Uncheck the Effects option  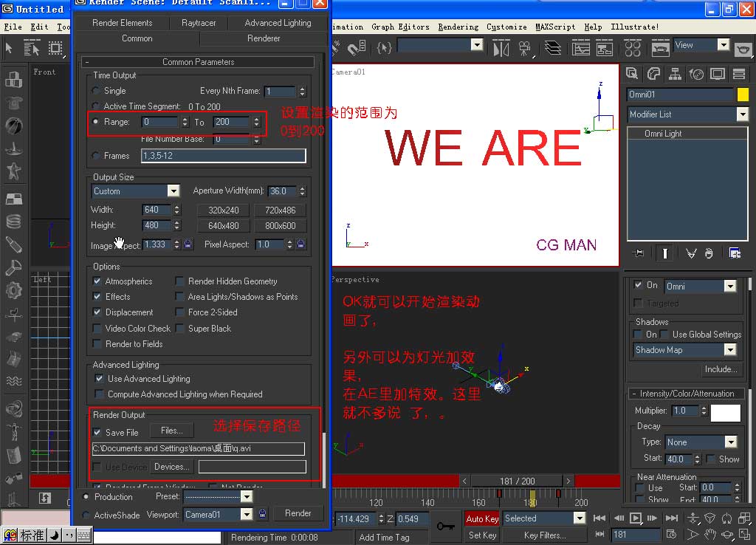pyautogui.click(x=97, y=297)
